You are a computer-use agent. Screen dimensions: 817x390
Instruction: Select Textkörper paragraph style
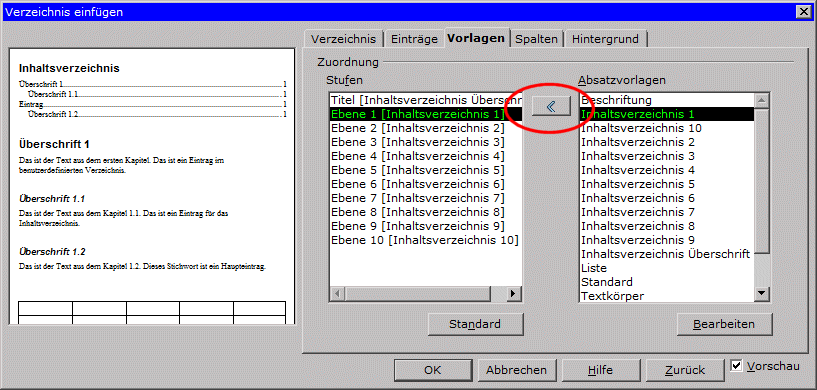coord(667,296)
